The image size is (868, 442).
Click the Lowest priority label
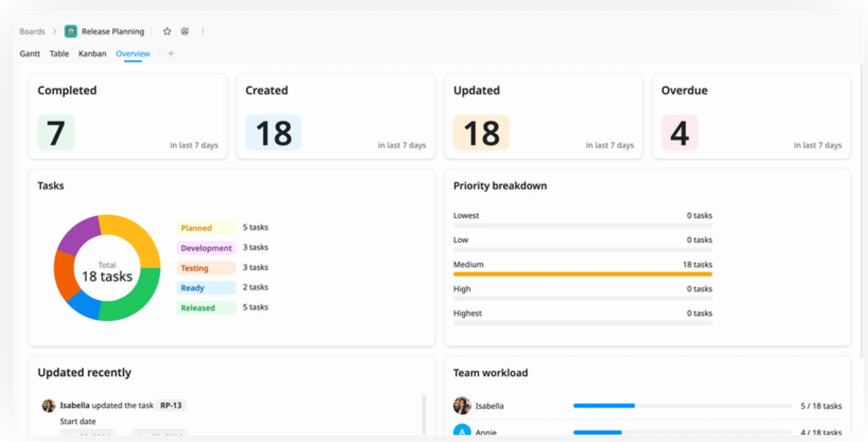pos(466,216)
